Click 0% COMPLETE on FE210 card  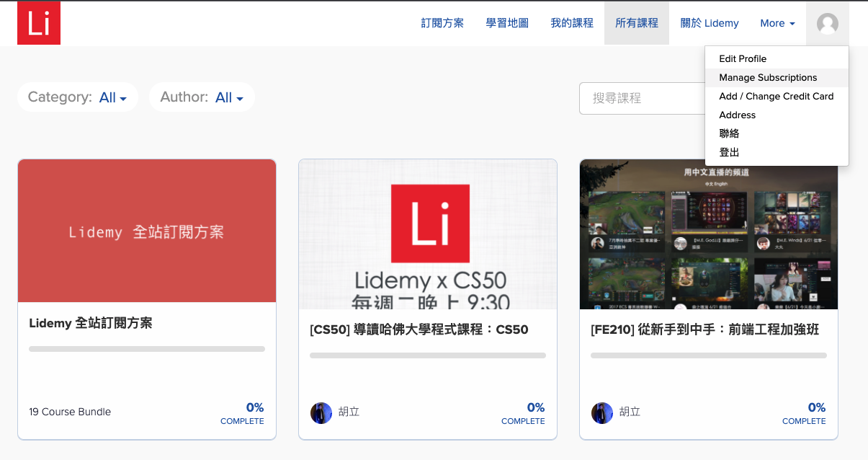click(x=804, y=413)
